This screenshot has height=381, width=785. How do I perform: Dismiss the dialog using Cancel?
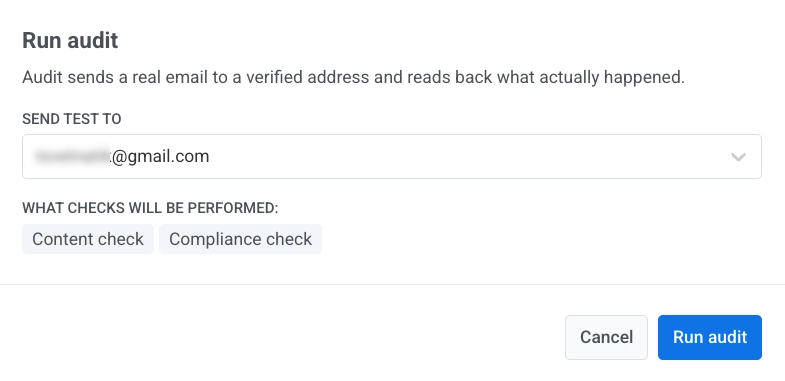click(x=606, y=337)
